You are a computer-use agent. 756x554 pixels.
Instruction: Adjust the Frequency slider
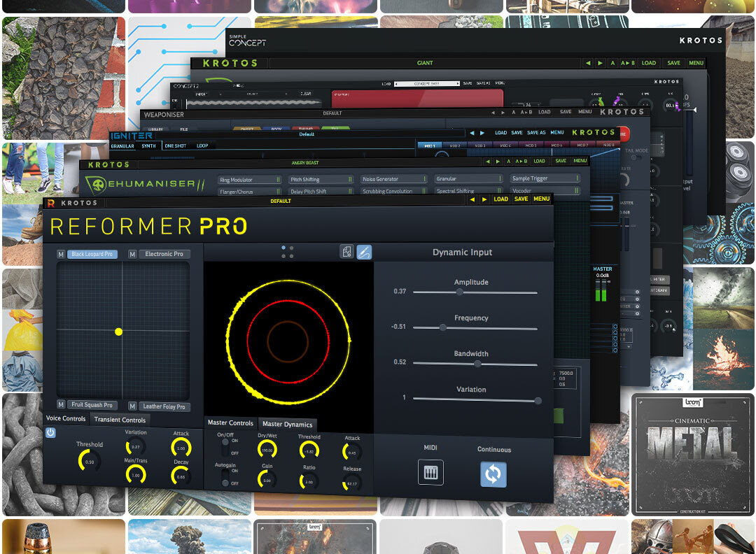475,327
